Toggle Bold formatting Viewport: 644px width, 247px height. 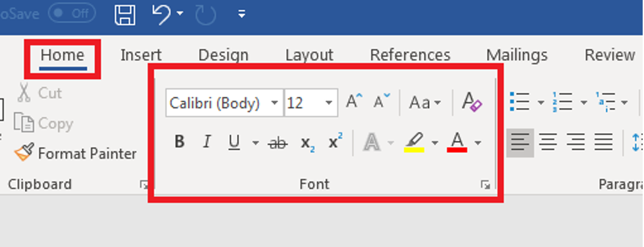point(179,142)
